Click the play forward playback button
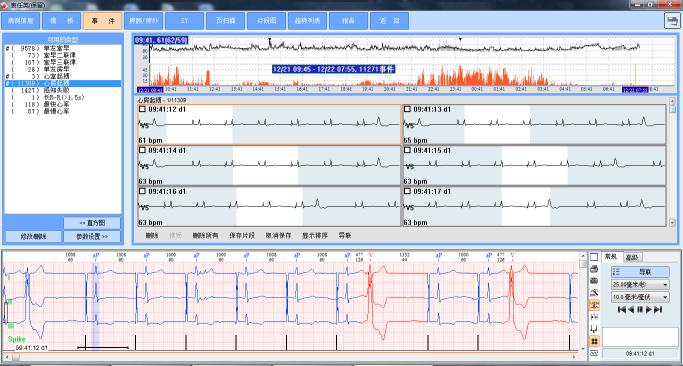Screen dimensions: 683x366 coord(649,310)
